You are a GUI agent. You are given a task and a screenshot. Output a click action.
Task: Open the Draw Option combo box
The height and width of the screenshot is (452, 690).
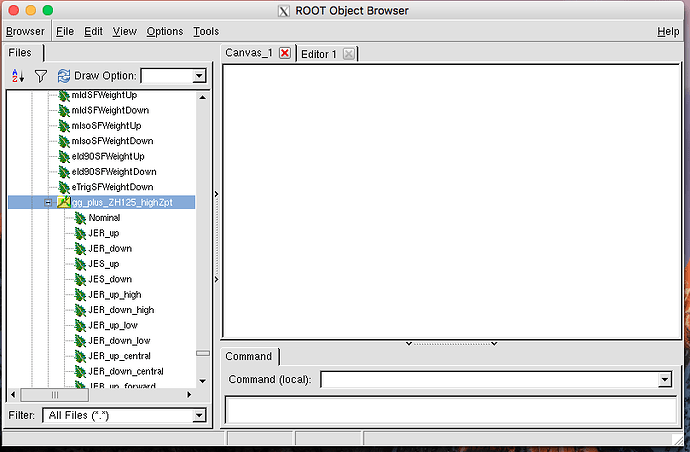pos(199,76)
